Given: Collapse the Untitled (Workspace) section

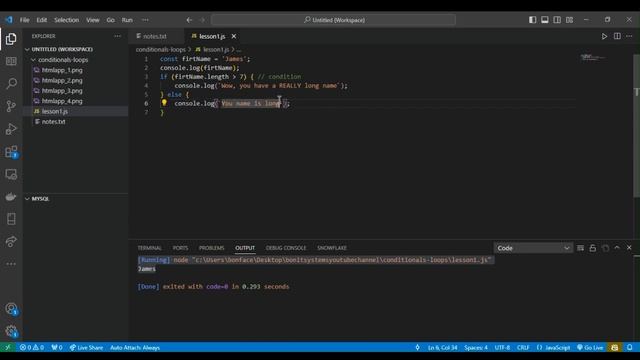Looking at the screenshot, I should (x=62, y=49).
